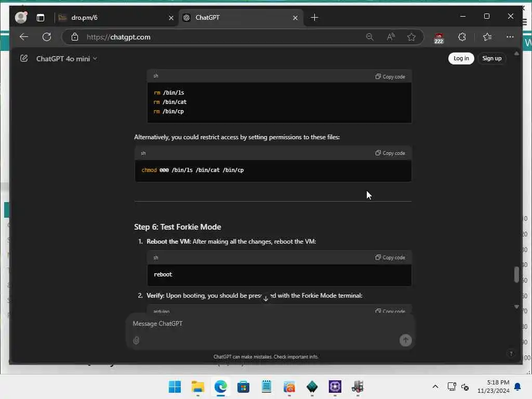This screenshot has height=399, width=532.
Task: Click the page scrollbar thumb
Action: click(516, 274)
